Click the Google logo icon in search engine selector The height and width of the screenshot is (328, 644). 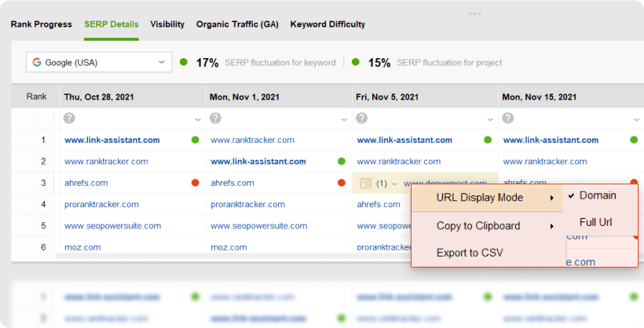37,63
